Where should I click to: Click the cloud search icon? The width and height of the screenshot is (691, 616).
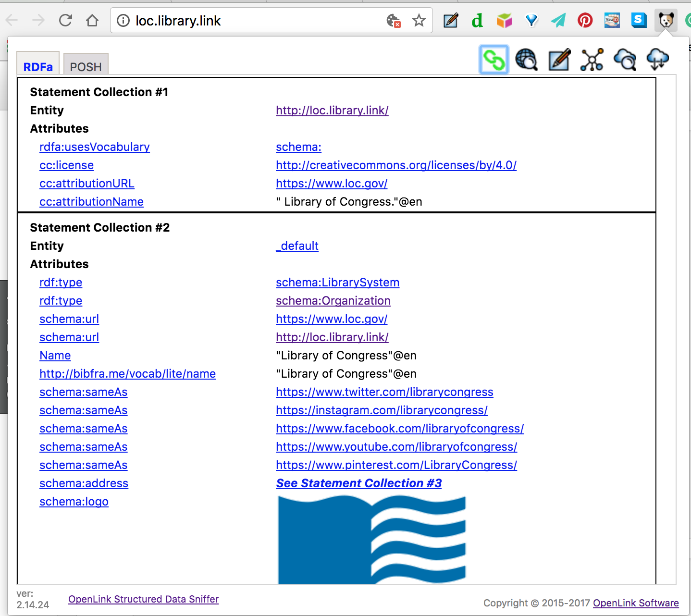coord(624,59)
